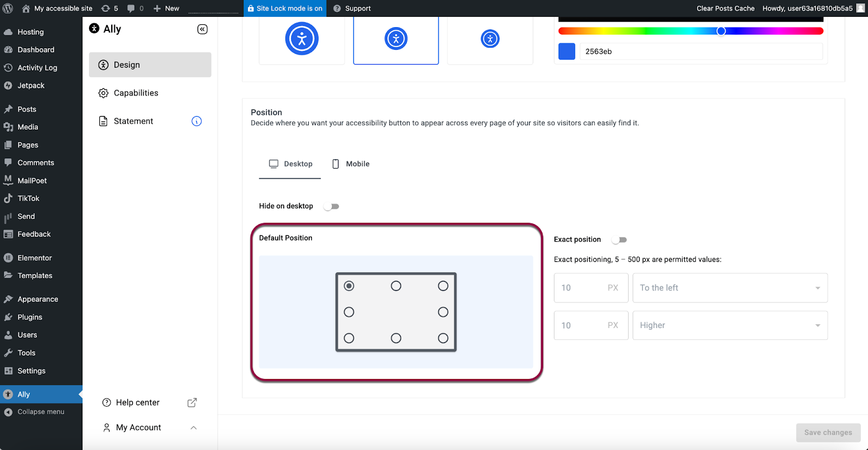
Task: Click the Media icon in sidebar
Action: 8,127
